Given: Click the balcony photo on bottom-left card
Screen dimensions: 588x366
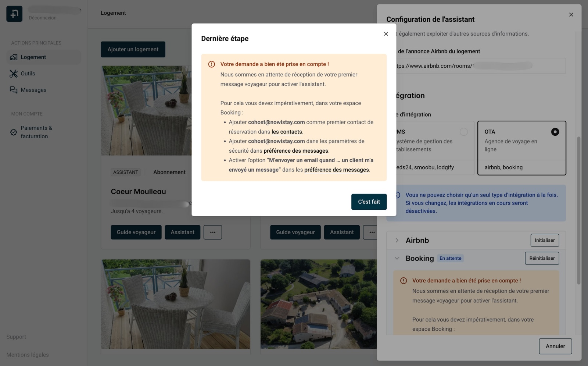Looking at the screenshot, I should [176, 304].
